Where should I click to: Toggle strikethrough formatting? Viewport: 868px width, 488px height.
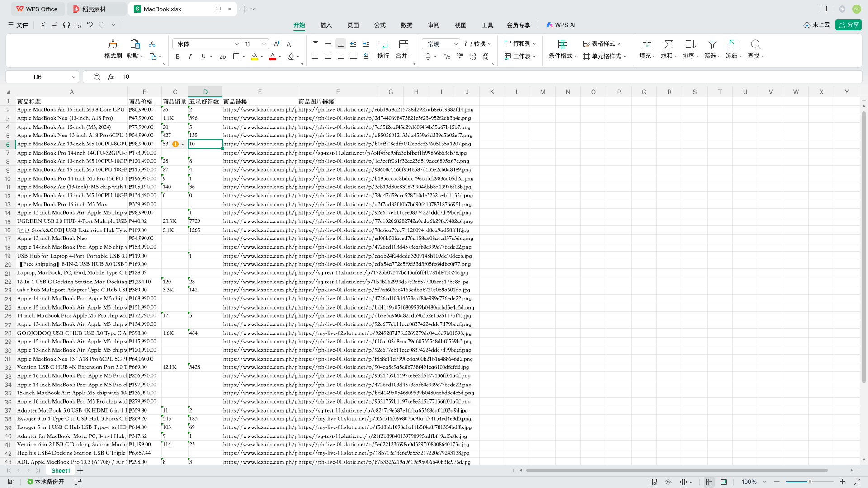222,56
